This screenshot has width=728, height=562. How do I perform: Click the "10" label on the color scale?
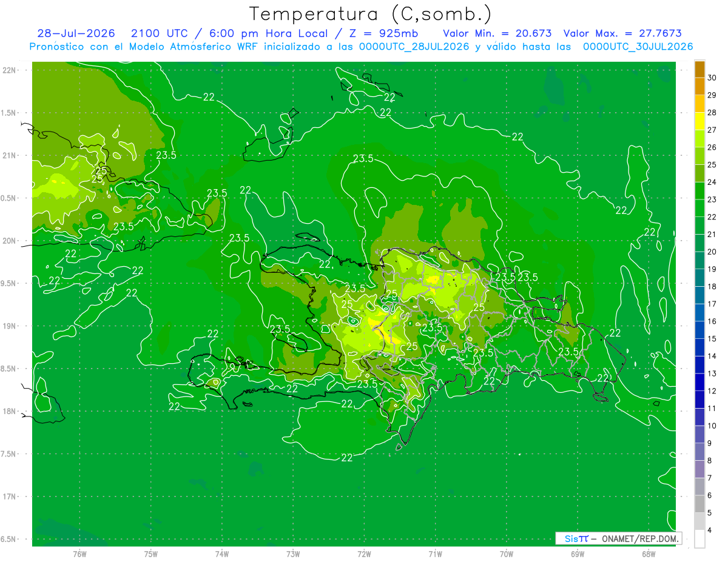(x=712, y=426)
